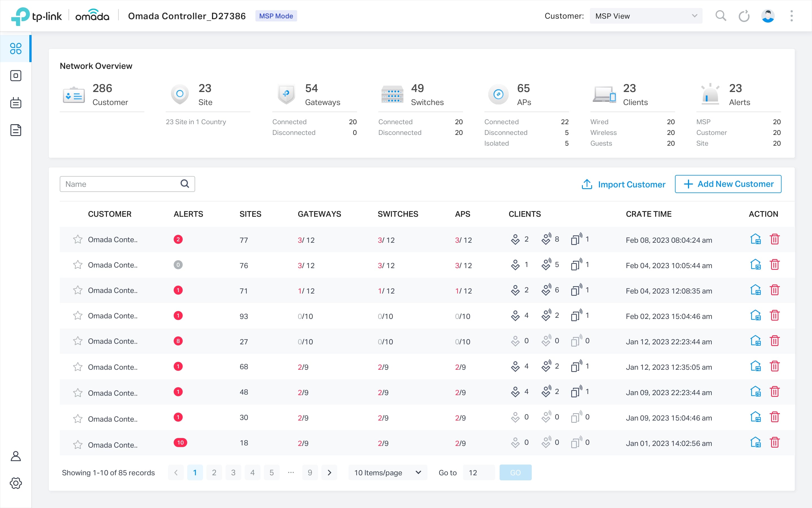Open the logs document sidebar icon
812x508 pixels.
tap(16, 130)
